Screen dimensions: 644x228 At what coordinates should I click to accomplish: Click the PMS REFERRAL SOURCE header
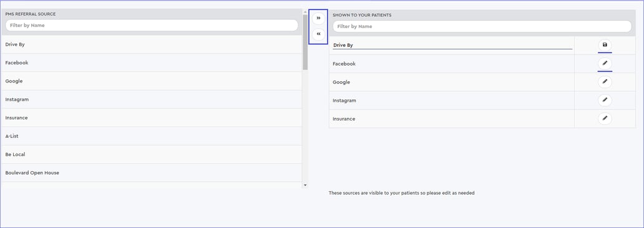point(31,14)
